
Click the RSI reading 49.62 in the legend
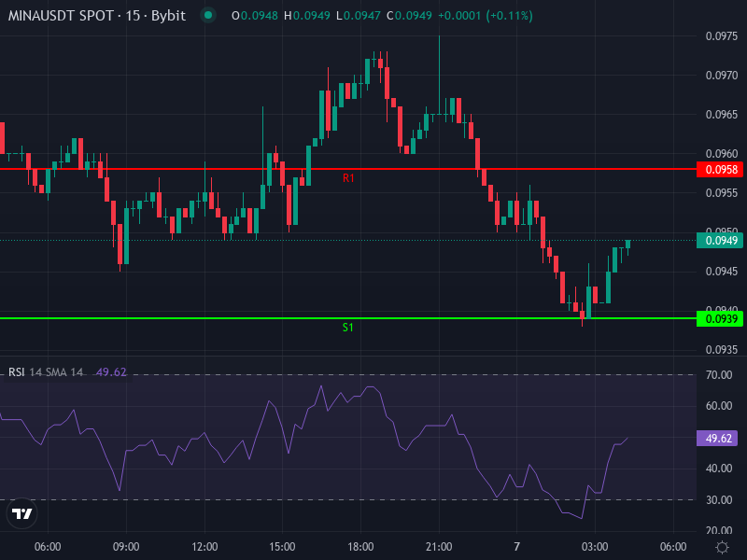pyautogui.click(x=110, y=371)
